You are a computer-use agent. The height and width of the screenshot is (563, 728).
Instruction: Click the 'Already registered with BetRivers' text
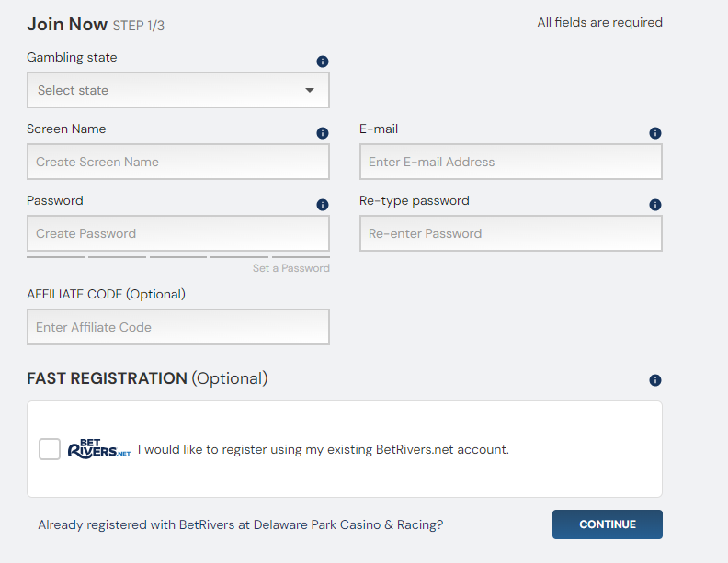tap(241, 525)
